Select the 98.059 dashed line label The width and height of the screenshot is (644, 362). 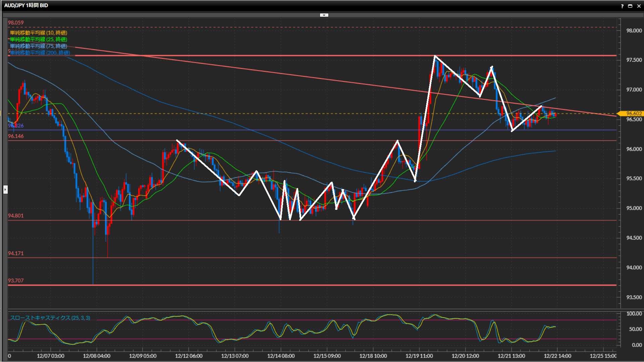pyautogui.click(x=16, y=23)
